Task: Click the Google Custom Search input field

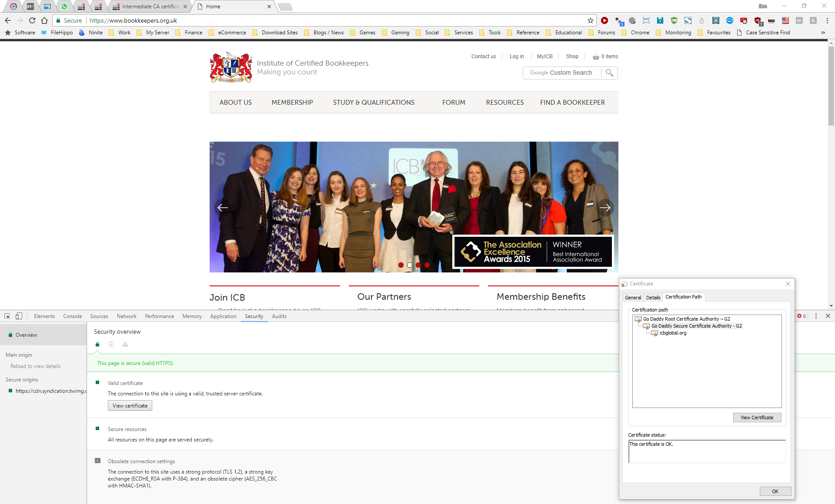Action: pyautogui.click(x=562, y=73)
